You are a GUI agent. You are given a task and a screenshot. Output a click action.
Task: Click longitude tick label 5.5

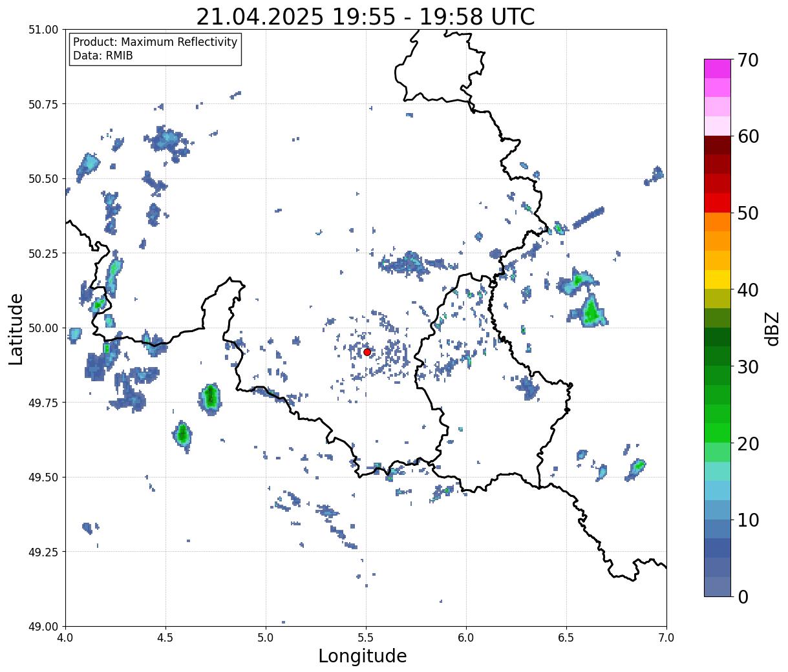point(366,638)
